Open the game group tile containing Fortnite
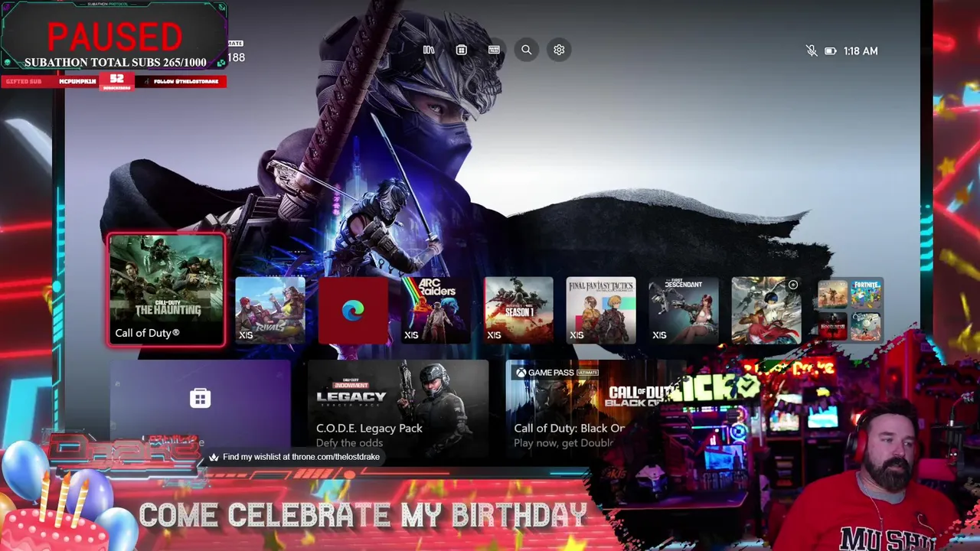Viewport: 980px width, 551px height. click(x=850, y=310)
